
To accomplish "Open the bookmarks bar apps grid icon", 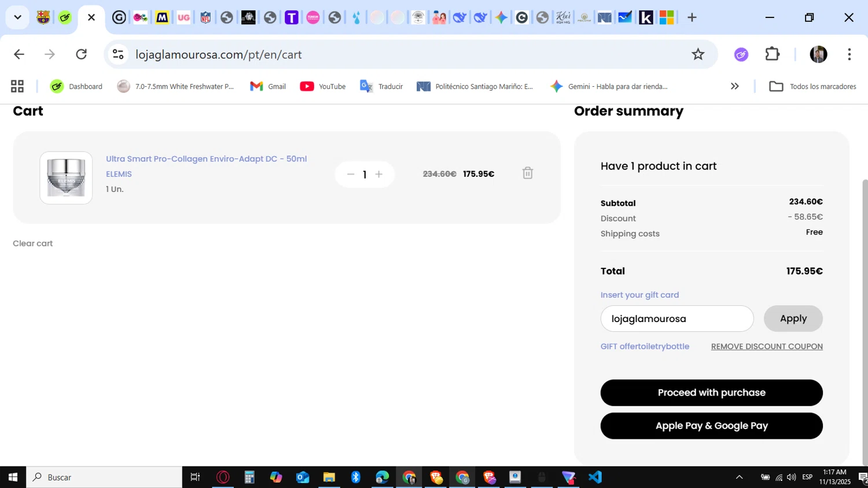I will [17, 86].
